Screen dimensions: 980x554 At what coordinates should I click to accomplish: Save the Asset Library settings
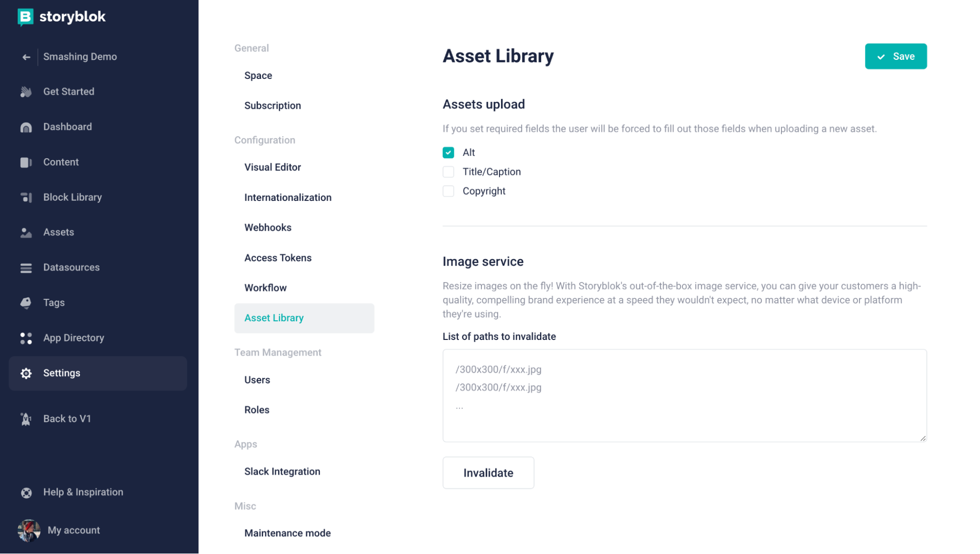point(896,56)
